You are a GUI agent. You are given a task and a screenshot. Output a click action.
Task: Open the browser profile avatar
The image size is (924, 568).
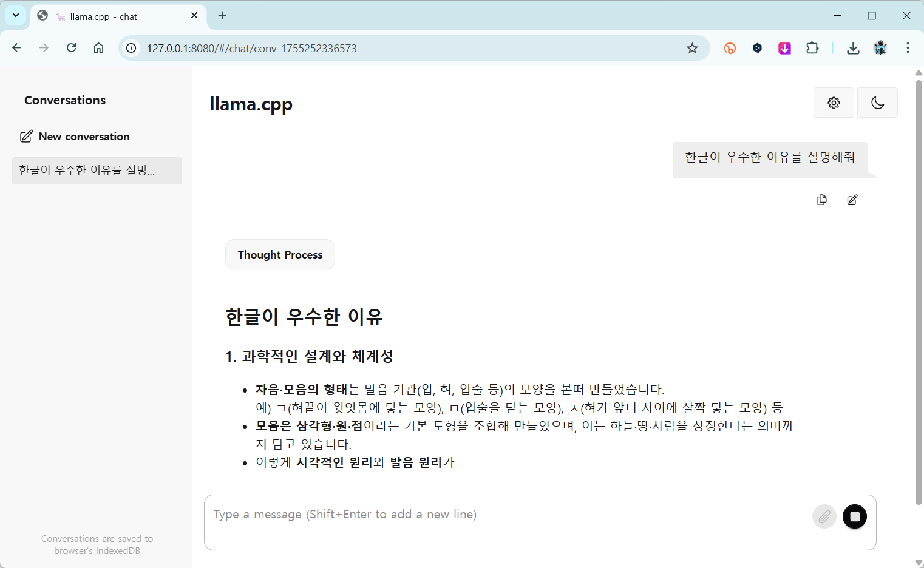click(x=880, y=48)
